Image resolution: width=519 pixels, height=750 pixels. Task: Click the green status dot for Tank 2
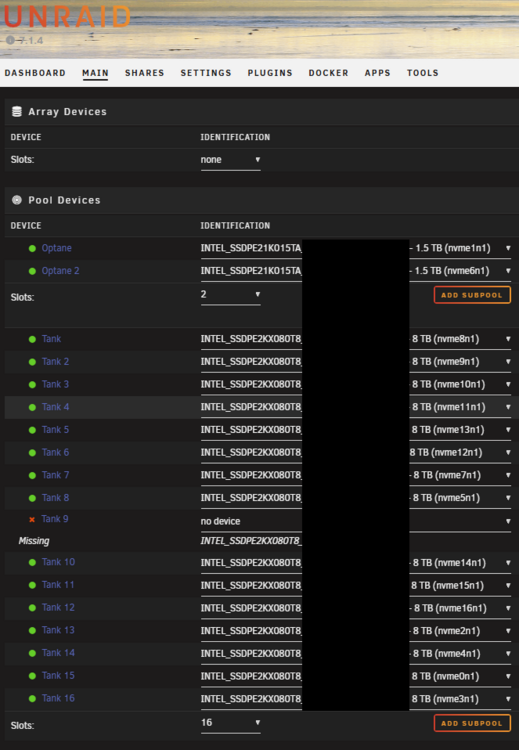(32, 362)
